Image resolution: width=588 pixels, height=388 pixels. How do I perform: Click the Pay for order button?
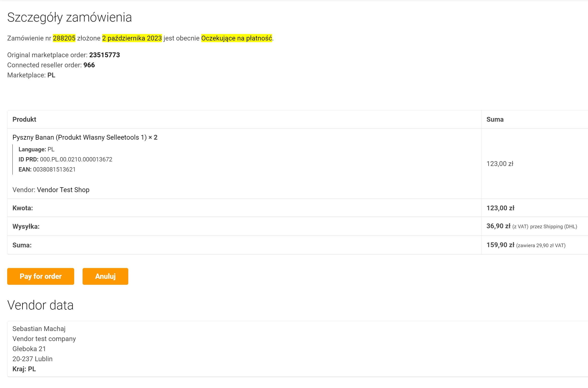[x=40, y=276]
